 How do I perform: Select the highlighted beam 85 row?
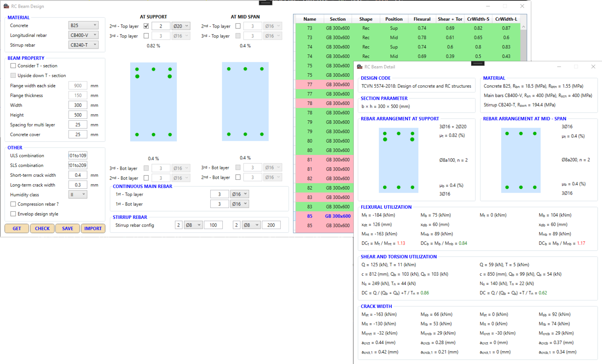[x=324, y=216]
